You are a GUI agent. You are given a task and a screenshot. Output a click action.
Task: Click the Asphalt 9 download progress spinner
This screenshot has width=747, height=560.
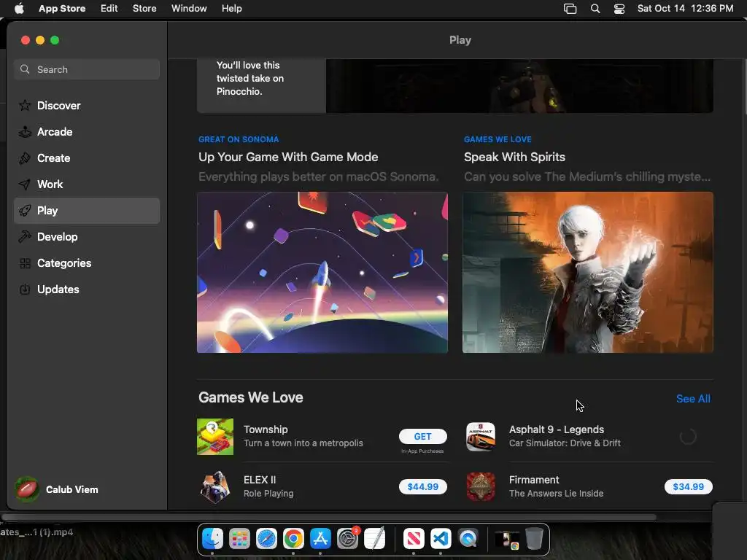pyautogui.click(x=688, y=437)
